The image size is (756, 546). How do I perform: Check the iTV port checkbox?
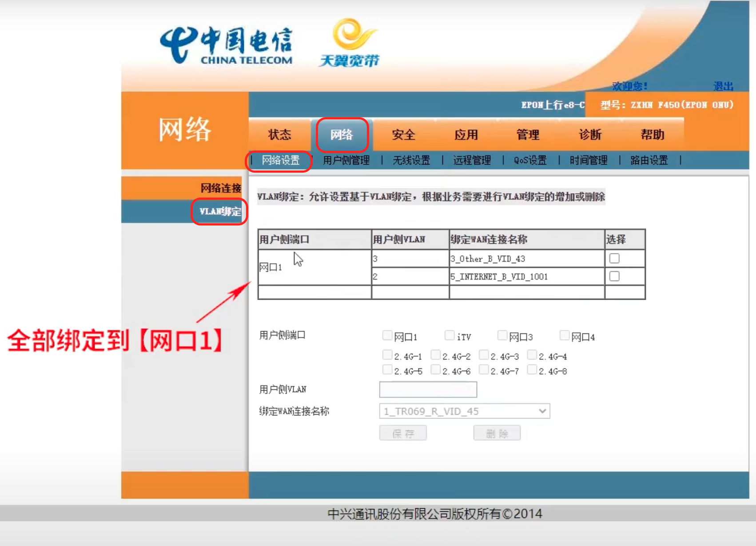(450, 335)
